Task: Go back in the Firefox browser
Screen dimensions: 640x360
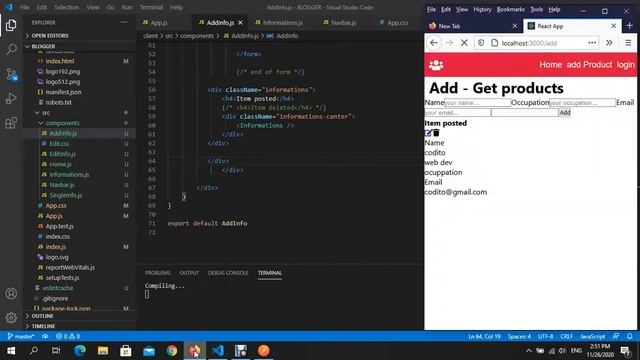Action: tap(433, 43)
